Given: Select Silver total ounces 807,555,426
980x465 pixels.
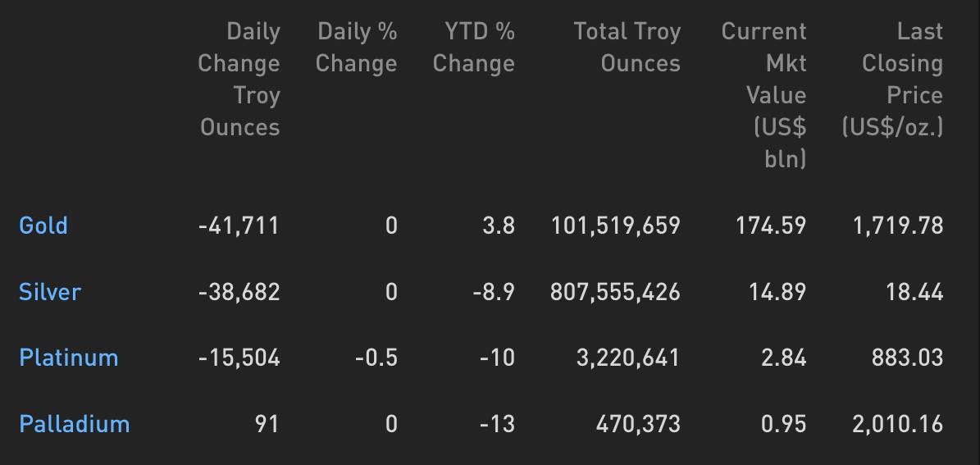Looking at the screenshot, I should point(615,292).
